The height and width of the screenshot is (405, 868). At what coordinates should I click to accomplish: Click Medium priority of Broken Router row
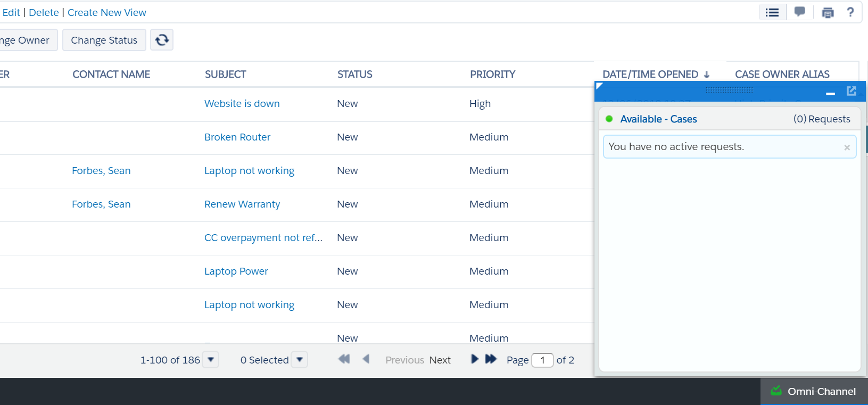coord(489,137)
